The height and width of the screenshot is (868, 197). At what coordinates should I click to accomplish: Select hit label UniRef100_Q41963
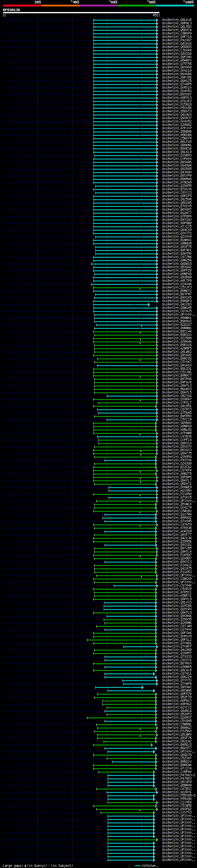pos(177,115)
